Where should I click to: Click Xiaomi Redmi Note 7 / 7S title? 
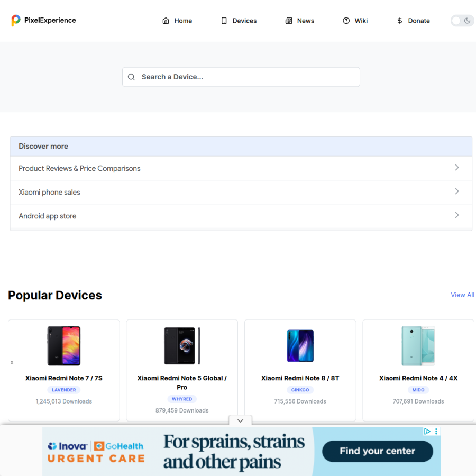[64, 378]
